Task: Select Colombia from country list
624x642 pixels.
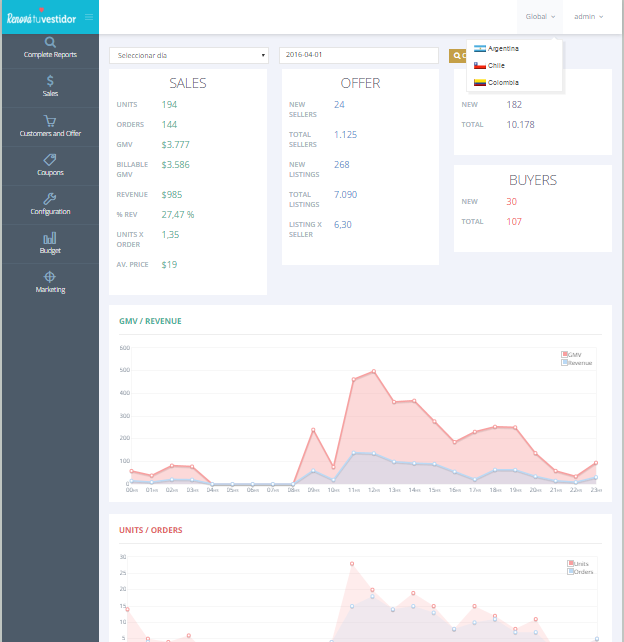Action: pos(502,82)
